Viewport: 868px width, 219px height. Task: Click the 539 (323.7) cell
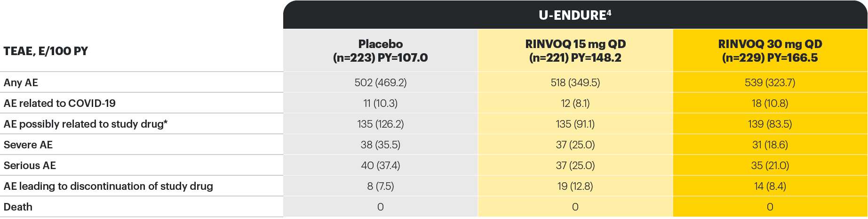[x=770, y=82]
